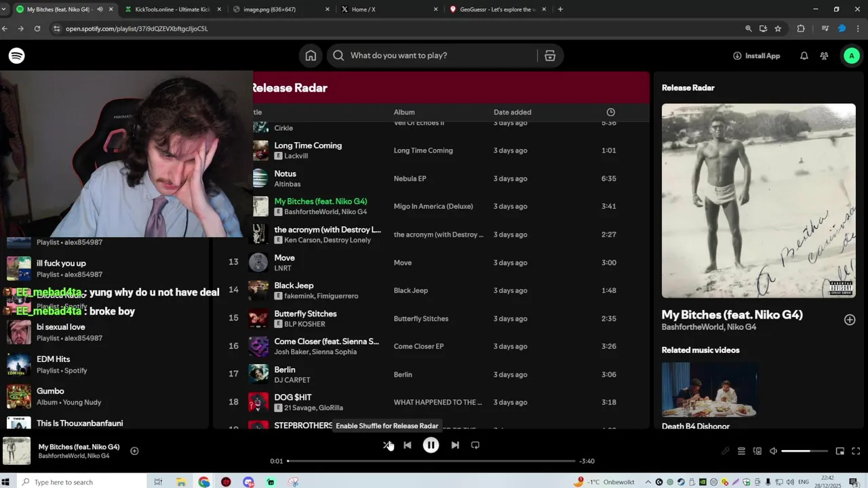This screenshot has width=868, height=488.
Task: Sort by duration clock column header
Action: tap(610, 112)
